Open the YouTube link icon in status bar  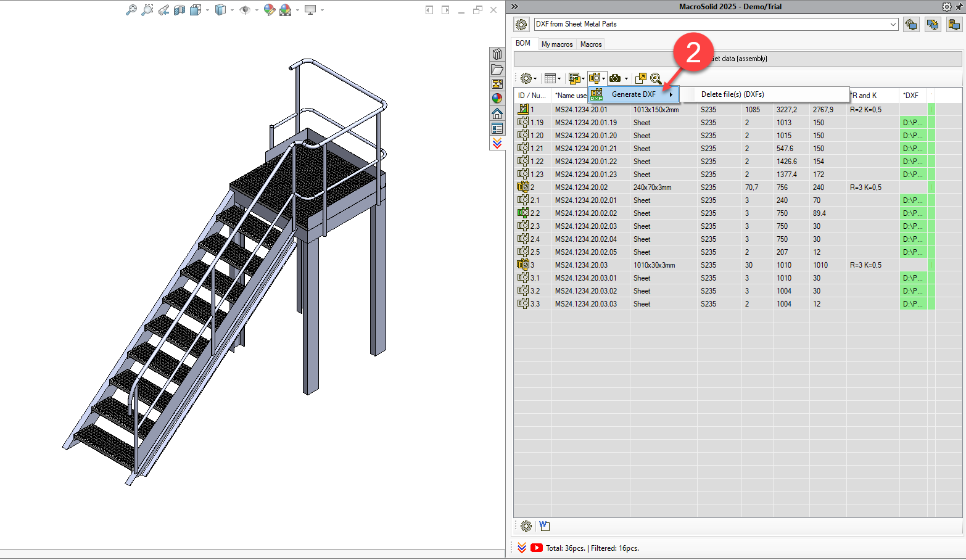pyautogui.click(x=537, y=548)
